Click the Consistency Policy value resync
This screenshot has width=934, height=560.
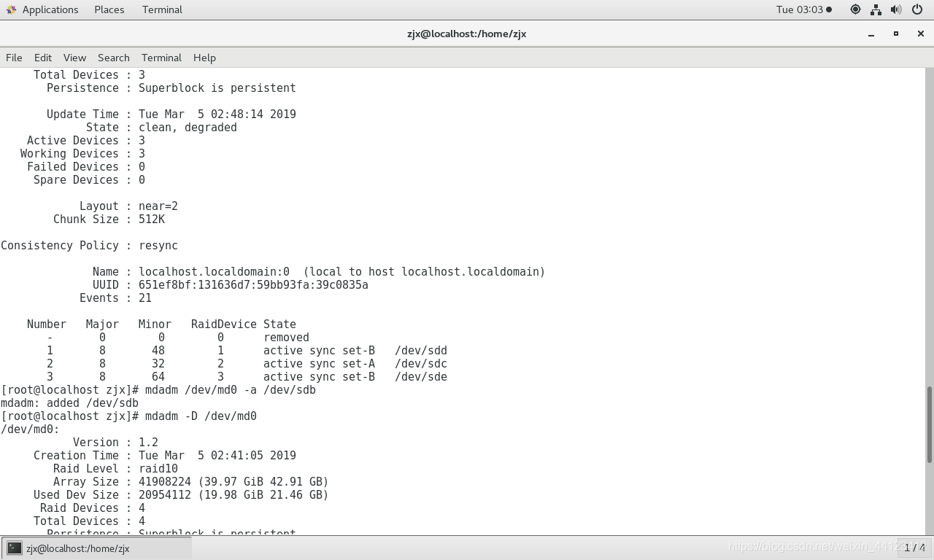pos(158,246)
